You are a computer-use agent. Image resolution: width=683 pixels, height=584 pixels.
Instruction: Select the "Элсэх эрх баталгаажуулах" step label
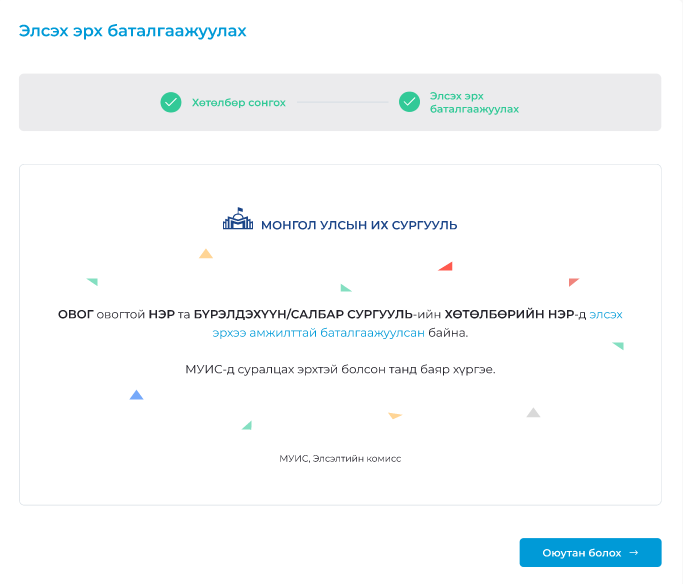click(474, 102)
